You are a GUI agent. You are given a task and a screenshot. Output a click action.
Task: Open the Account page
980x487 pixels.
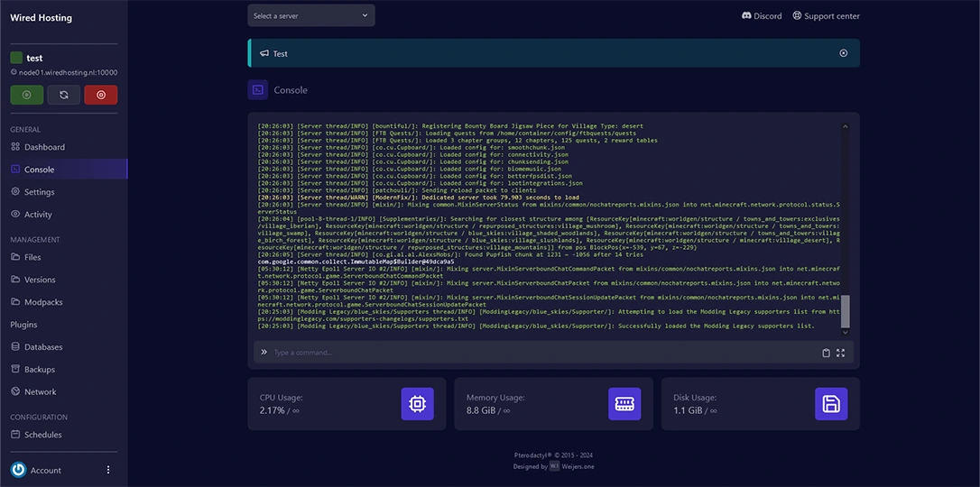click(46, 470)
